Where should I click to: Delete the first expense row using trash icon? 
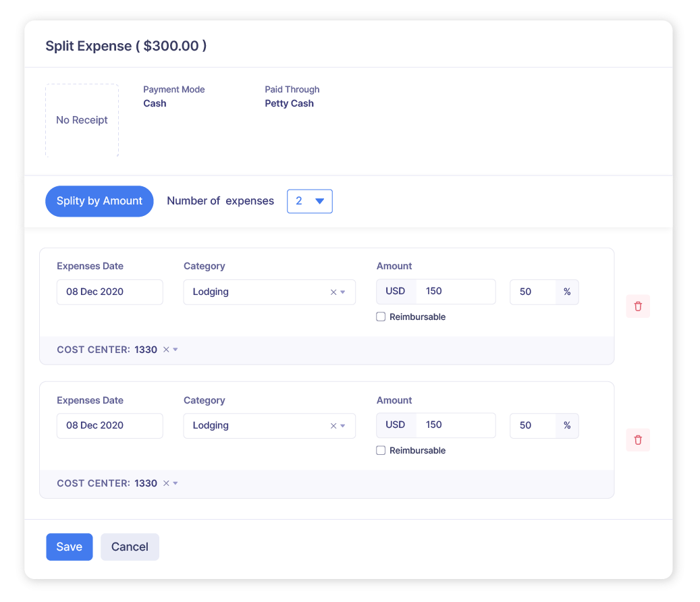(x=637, y=306)
